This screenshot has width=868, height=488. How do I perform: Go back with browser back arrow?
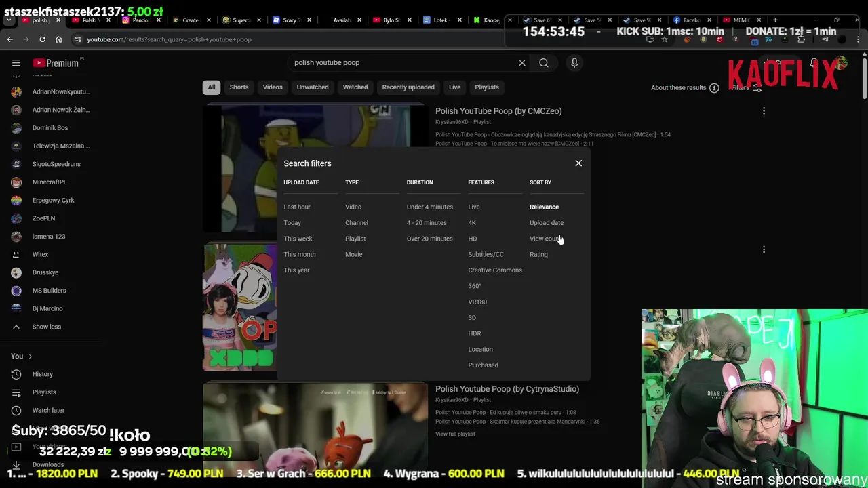9,39
